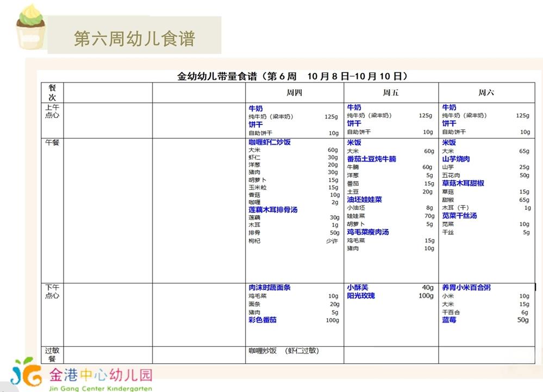Click the 阳光玫瑰 item on Friday
This screenshot has width=543, height=392.
pos(361,296)
